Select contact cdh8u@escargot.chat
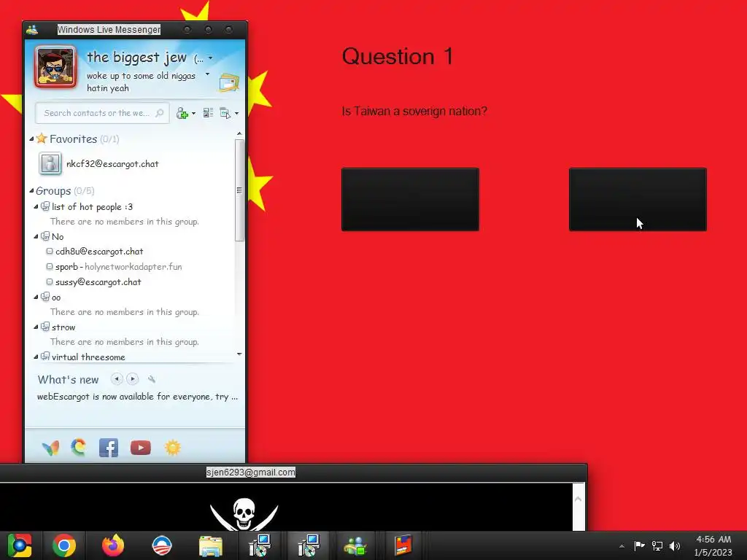The width and height of the screenshot is (747, 560). coord(99,252)
